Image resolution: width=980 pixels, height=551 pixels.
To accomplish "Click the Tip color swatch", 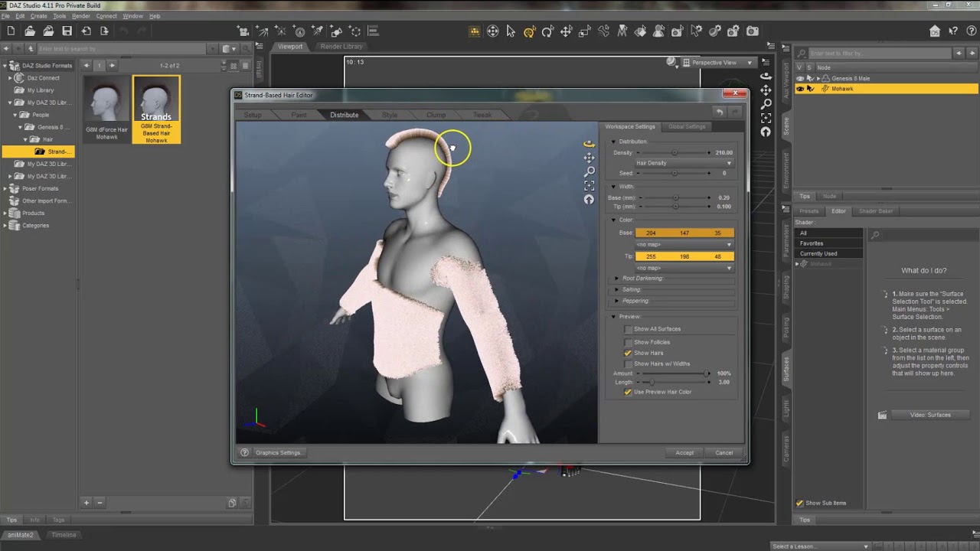I will [x=684, y=256].
